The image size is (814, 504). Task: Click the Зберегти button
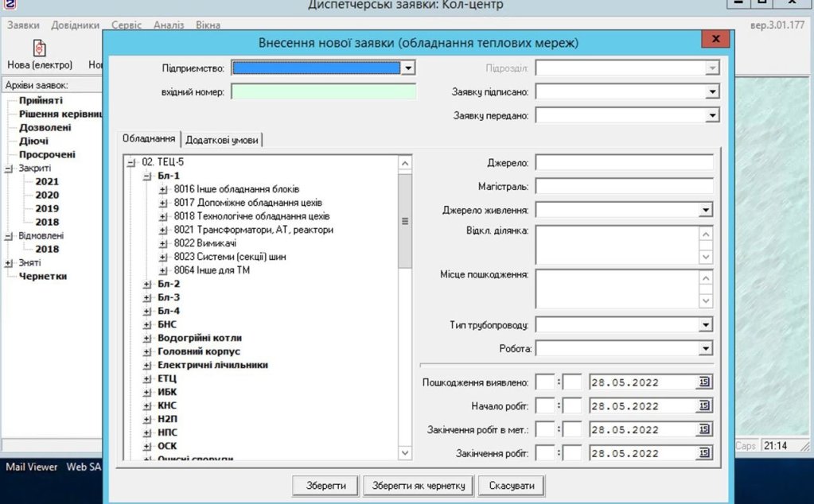click(x=325, y=485)
